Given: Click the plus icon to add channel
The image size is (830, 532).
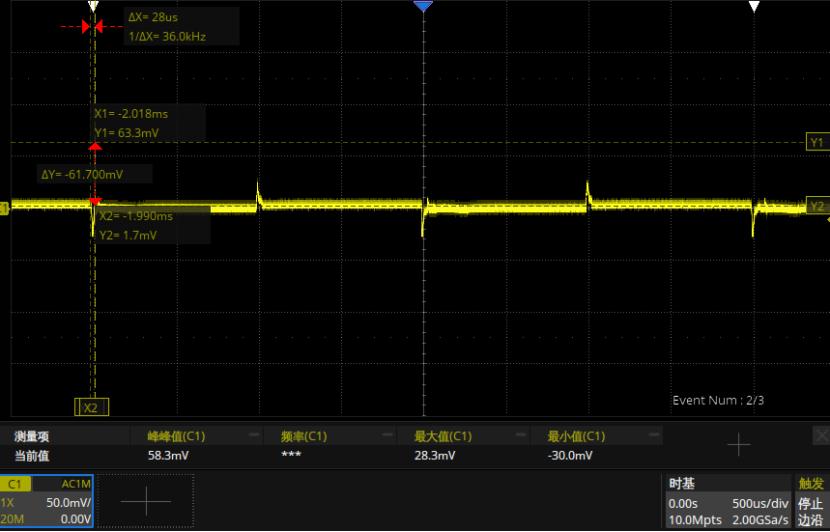Looking at the screenshot, I should [x=145, y=501].
